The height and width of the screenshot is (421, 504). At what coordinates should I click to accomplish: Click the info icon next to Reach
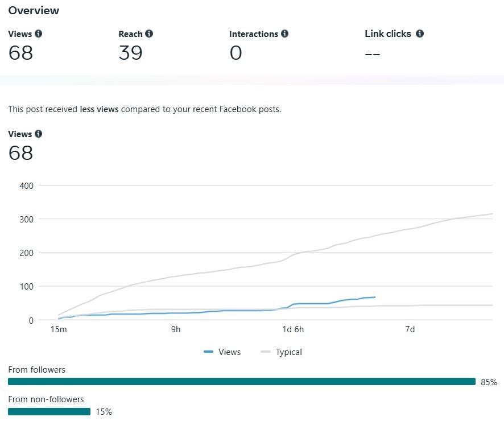coord(149,34)
